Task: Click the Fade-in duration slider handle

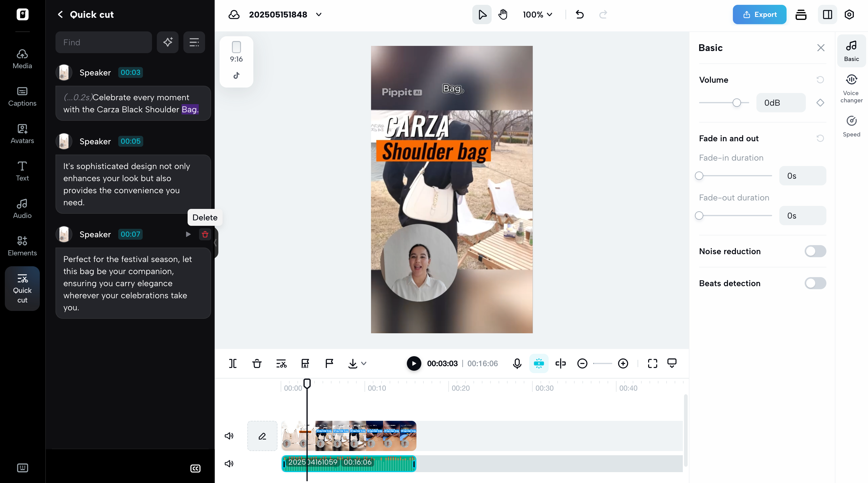Action: (x=699, y=176)
